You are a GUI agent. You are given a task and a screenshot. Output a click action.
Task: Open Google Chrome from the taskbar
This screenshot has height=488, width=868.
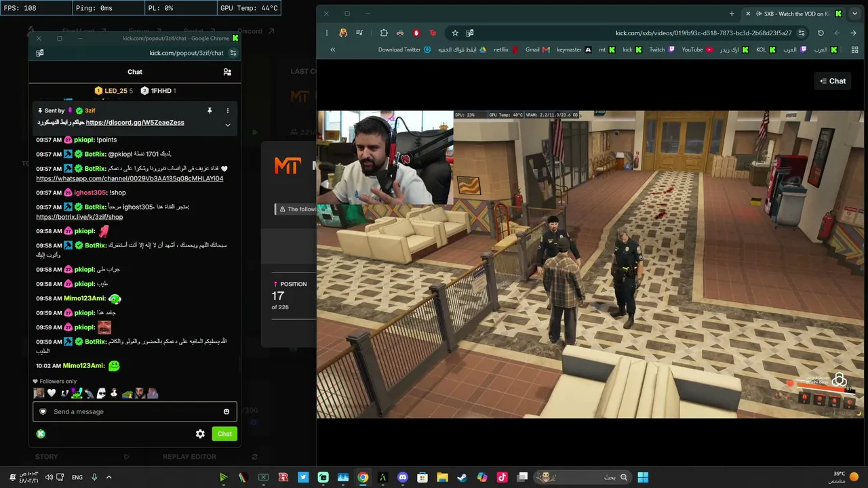(363, 477)
